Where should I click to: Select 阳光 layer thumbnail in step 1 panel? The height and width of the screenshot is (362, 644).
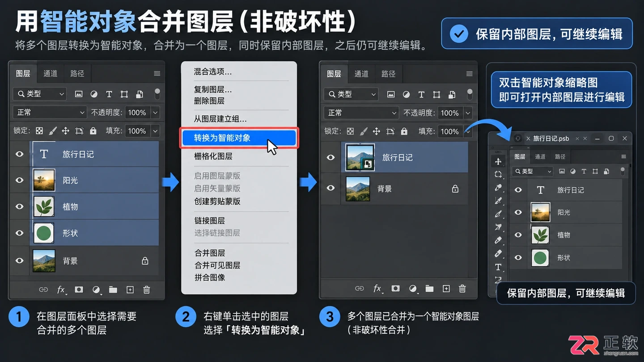point(44,180)
